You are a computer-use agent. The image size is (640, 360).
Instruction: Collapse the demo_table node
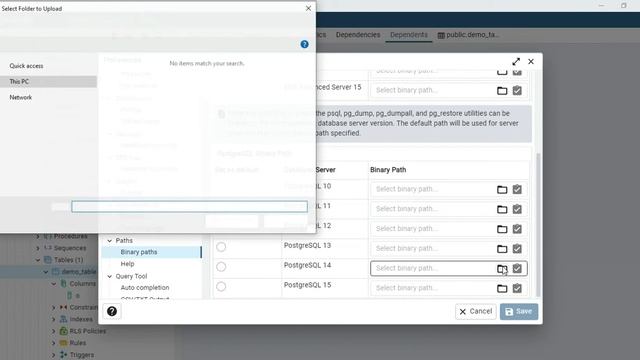pyautogui.click(x=46, y=272)
